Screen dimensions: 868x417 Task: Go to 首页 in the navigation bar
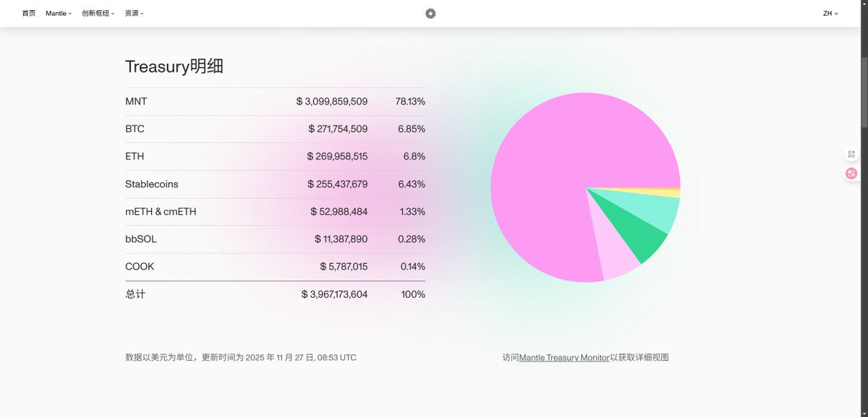pyautogui.click(x=29, y=13)
